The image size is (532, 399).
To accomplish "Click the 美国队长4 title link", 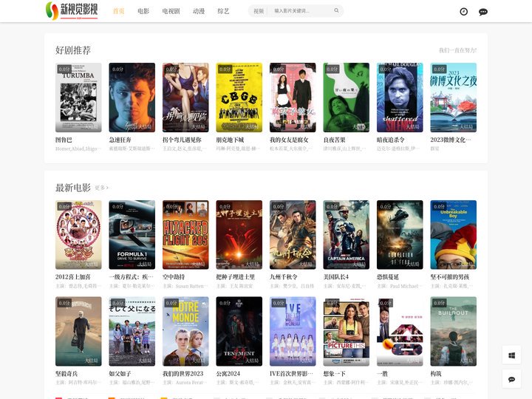I will click(x=336, y=277).
